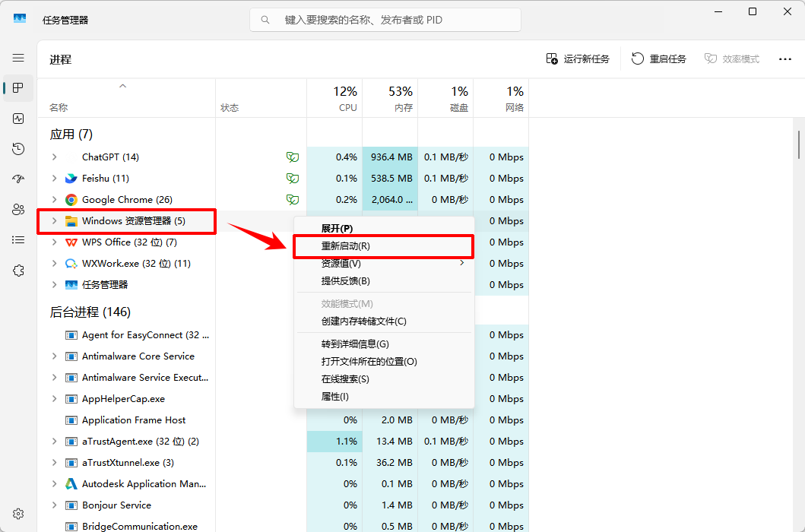The width and height of the screenshot is (805, 532).
Task: Expand the ChatGPT process group
Action: click(x=55, y=157)
